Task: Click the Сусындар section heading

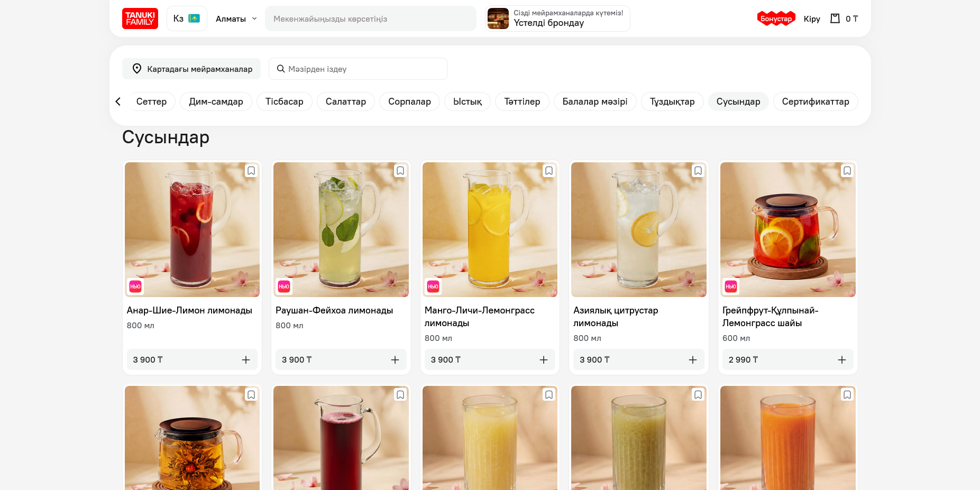Action: 166,137
